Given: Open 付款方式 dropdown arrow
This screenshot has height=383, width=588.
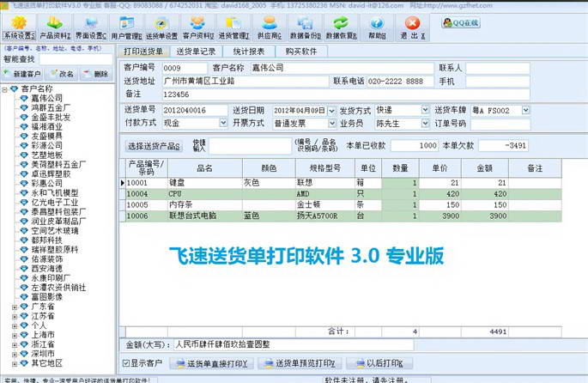Looking at the screenshot, I should [223, 123].
